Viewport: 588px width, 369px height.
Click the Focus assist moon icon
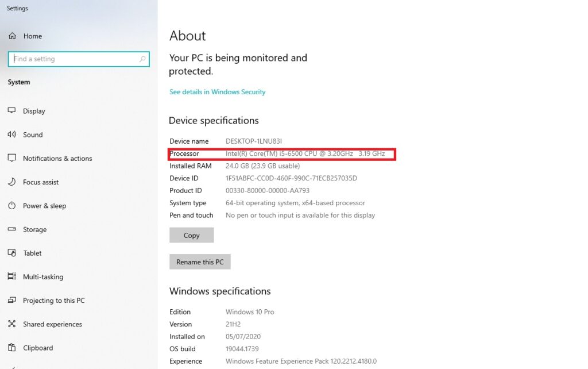point(12,182)
